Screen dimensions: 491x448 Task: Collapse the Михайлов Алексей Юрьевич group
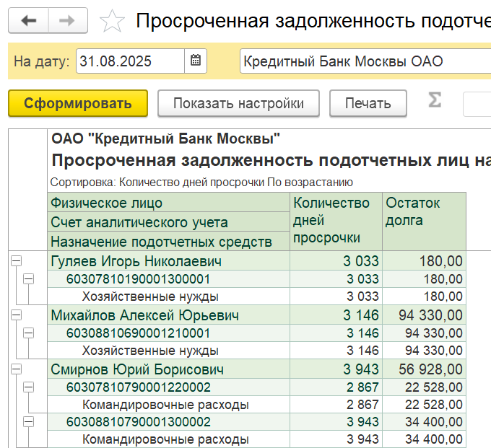(x=16, y=315)
